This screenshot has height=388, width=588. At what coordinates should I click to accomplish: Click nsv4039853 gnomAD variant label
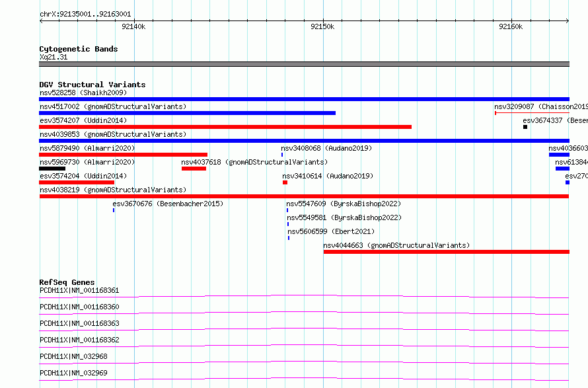[x=113, y=134]
